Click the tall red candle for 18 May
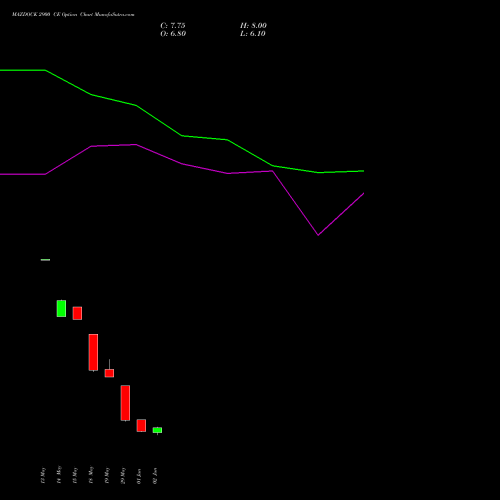This screenshot has height=500, width=500. [x=93, y=352]
